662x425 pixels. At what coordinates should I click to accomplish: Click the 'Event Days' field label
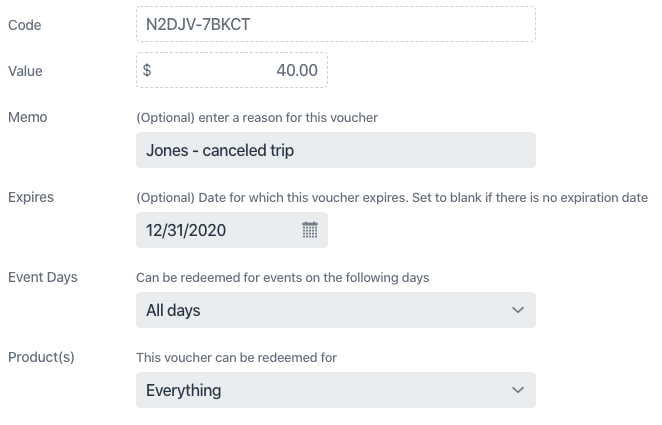pyautogui.click(x=43, y=277)
